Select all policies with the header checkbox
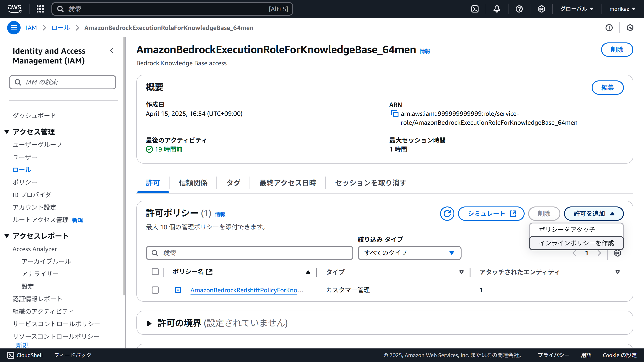Viewport: 644px width, 362px height. pyautogui.click(x=155, y=272)
